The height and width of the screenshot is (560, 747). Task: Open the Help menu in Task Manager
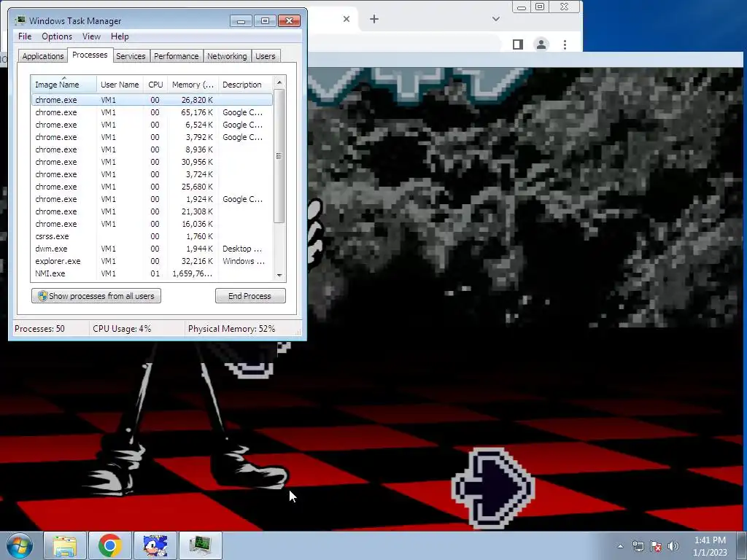click(x=120, y=36)
